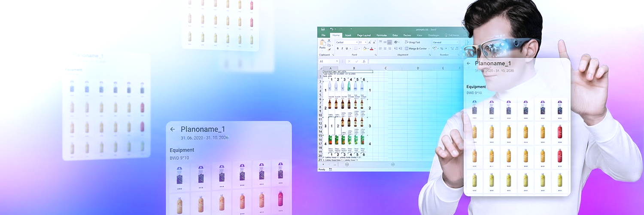
Task: Click the Paste clipboard icon
Action: pyautogui.click(x=322, y=44)
